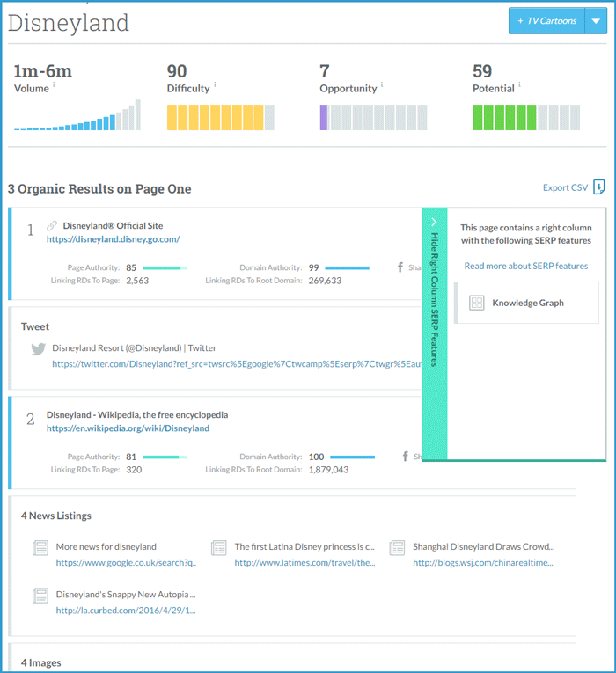The image size is (616, 673).
Task: Click the Volume info icon
Action: [x=54, y=85]
